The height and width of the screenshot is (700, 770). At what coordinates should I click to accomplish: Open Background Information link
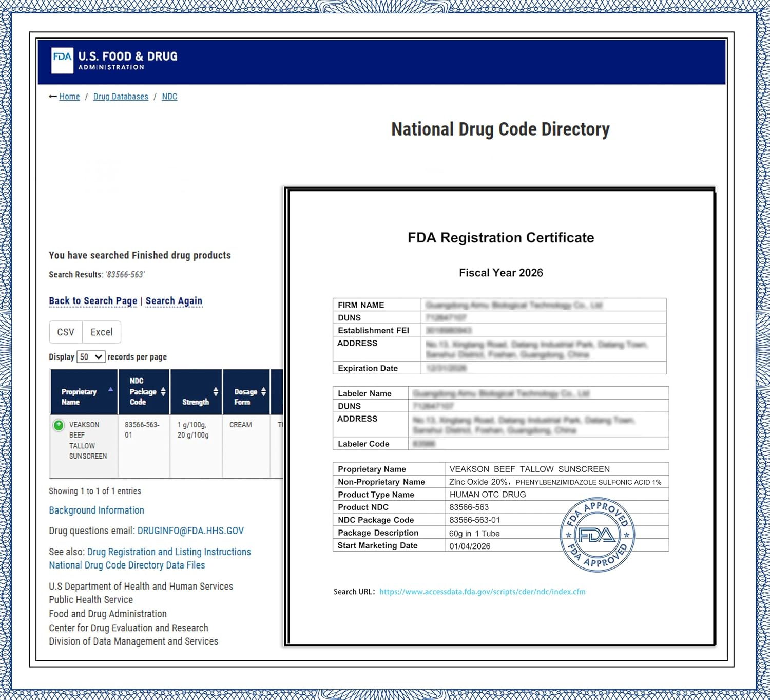(x=97, y=510)
